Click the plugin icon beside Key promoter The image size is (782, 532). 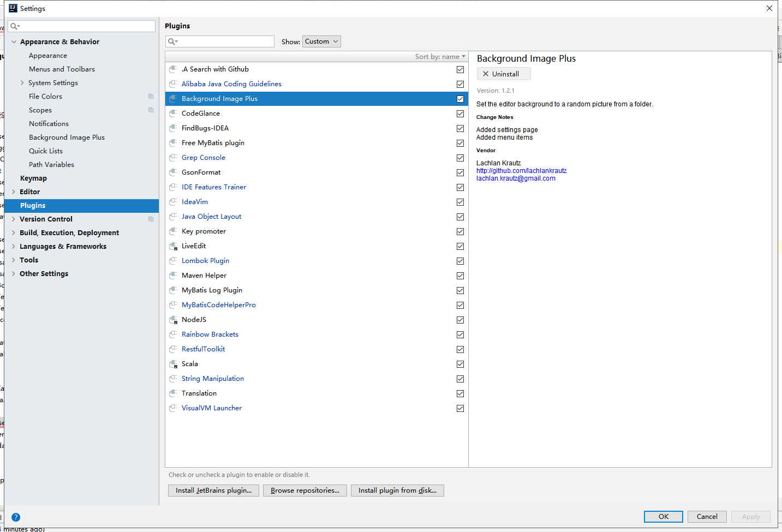point(173,231)
